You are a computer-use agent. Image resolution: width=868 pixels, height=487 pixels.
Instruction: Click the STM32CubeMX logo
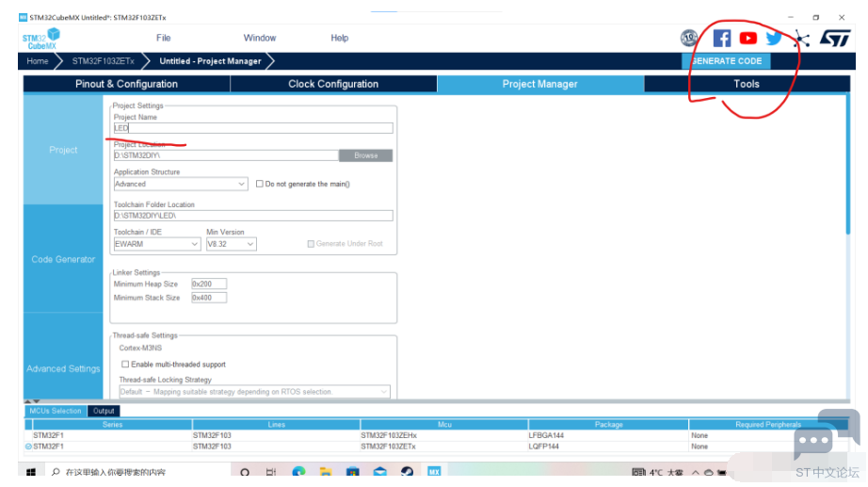[41, 39]
